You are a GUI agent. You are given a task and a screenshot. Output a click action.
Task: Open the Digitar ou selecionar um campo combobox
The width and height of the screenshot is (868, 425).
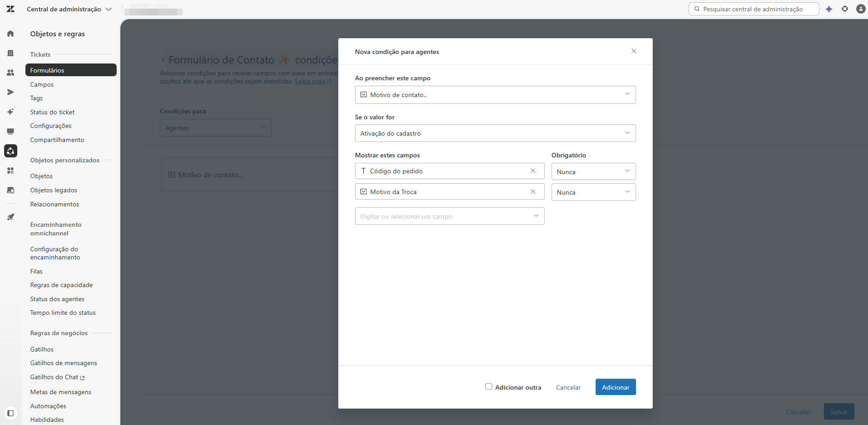[x=449, y=216]
